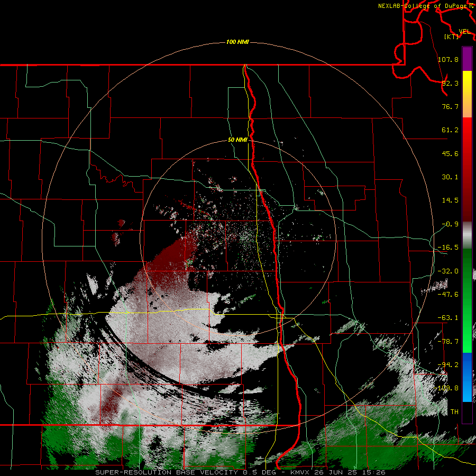The height and width of the screenshot is (476, 476).
Task: Click the 92.3 scale value
Action: [450, 83]
